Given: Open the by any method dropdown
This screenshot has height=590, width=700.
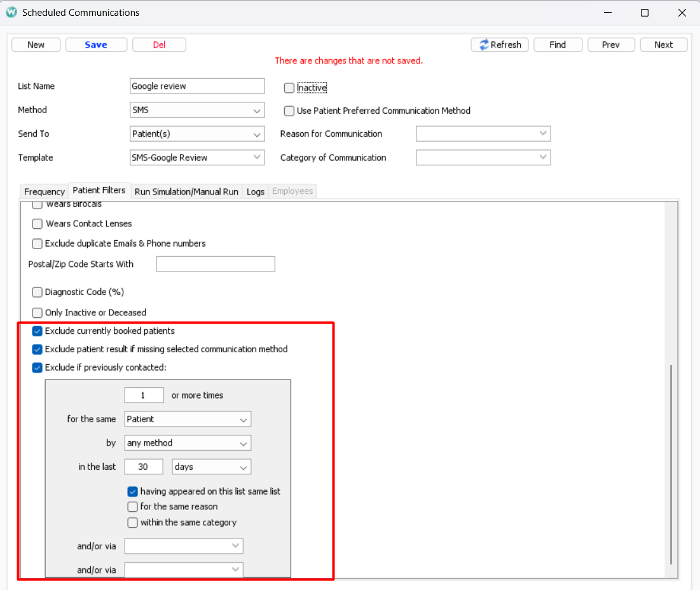Looking at the screenshot, I should (188, 442).
